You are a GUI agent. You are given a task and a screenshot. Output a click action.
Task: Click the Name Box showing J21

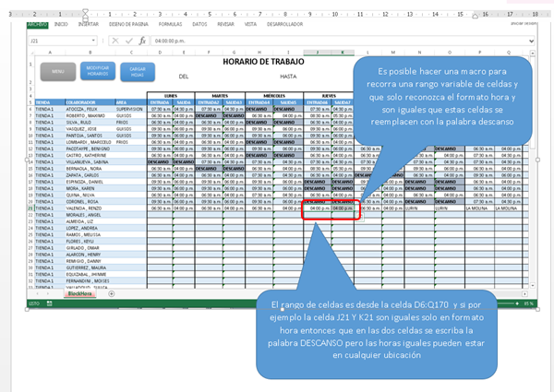(x=59, y=41)
